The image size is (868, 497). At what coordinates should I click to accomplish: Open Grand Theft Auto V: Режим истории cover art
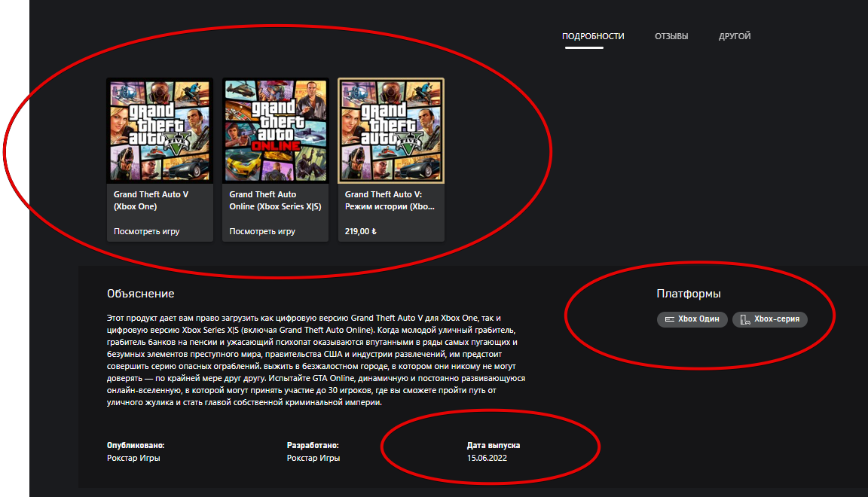[391, 130]
